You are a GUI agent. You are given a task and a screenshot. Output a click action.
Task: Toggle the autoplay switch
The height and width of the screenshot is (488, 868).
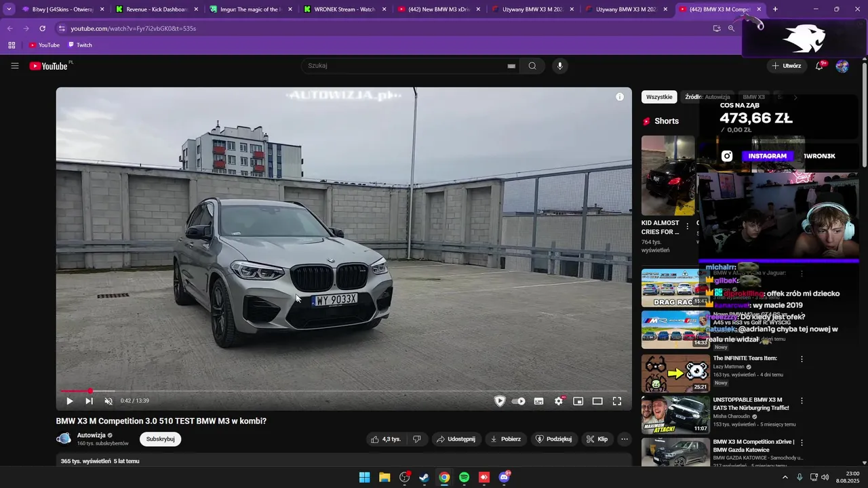[519, 401]
